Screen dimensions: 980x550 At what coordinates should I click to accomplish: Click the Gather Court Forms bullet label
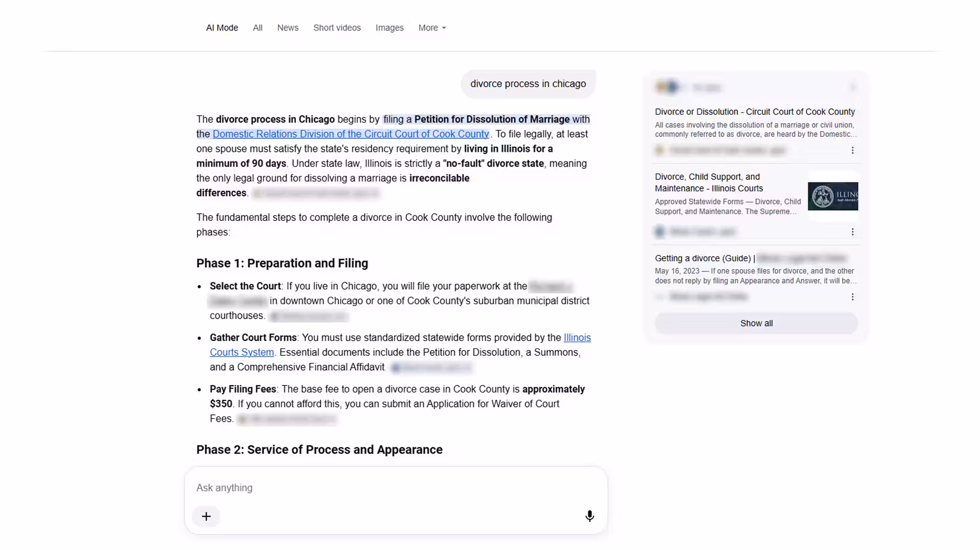253,337
